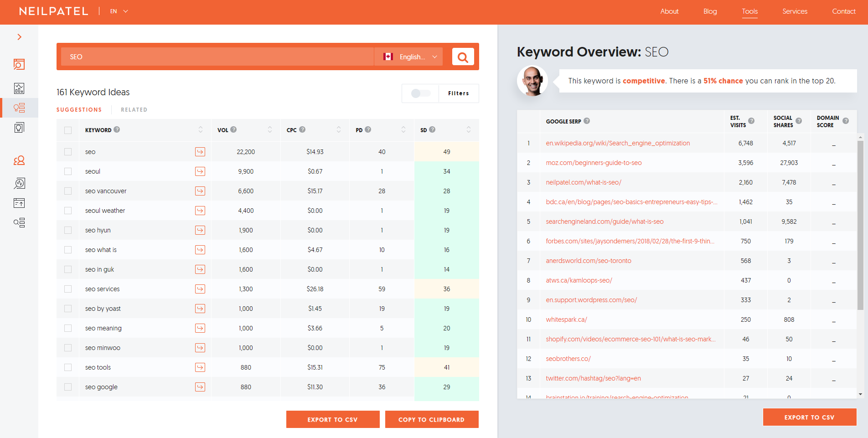Open the EN language dropdown in header

(x=119, y=11)
